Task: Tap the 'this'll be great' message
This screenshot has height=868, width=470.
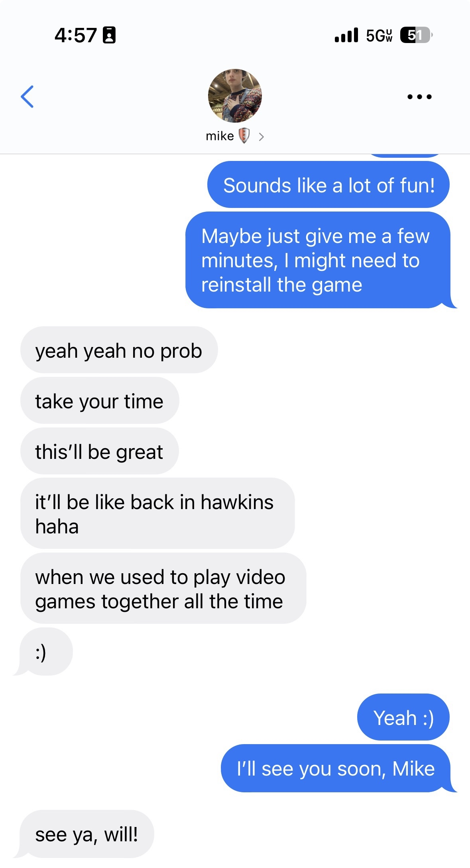Action: click(99, 451)
